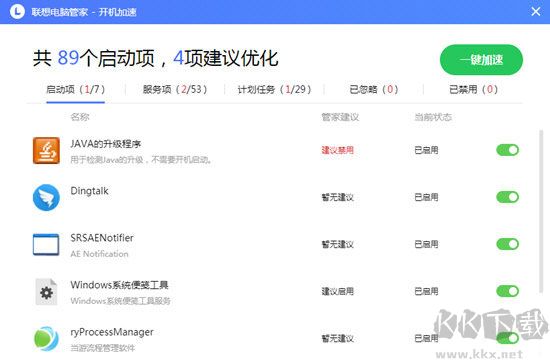Viewport: 550px width, 361px height.
Task: Close the 开机加速 window
Action: click(536, 12)
